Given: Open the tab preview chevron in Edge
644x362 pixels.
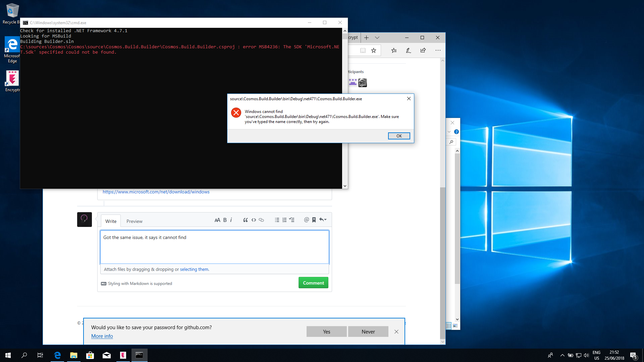Looking at the screenshot, I should point(377,38).
